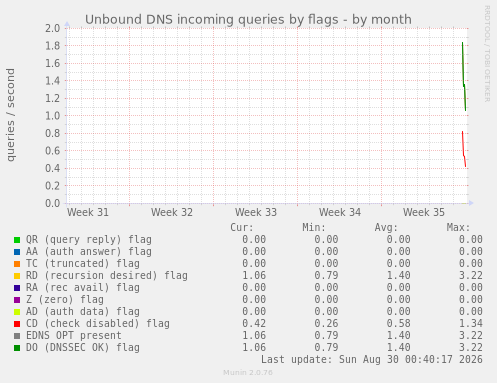
Task: Click the 'Cur:' column header
Action: tap(242, 228)
